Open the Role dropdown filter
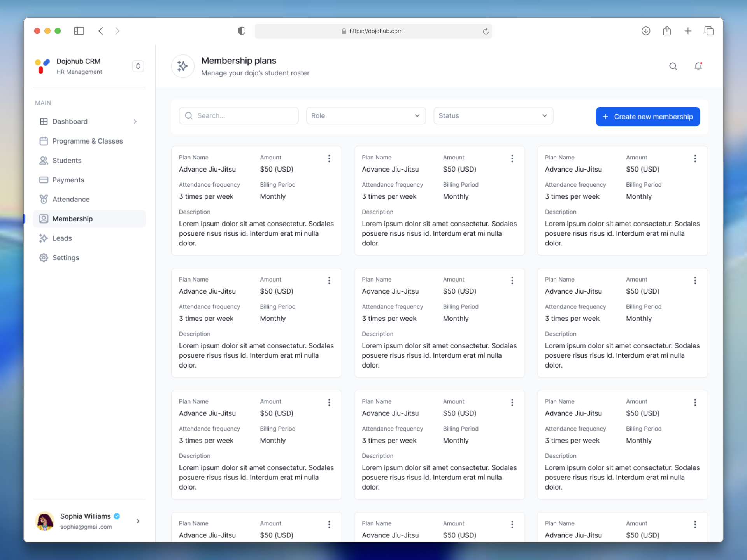Image resolution: width=747 pixels, height=560 pixels. click(x=366, y=116)
